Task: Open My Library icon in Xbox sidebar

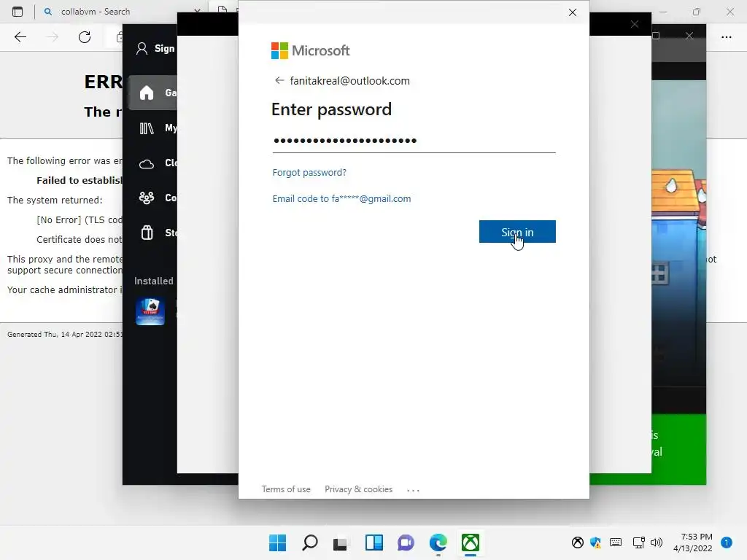Action: (x=146, y=128)
